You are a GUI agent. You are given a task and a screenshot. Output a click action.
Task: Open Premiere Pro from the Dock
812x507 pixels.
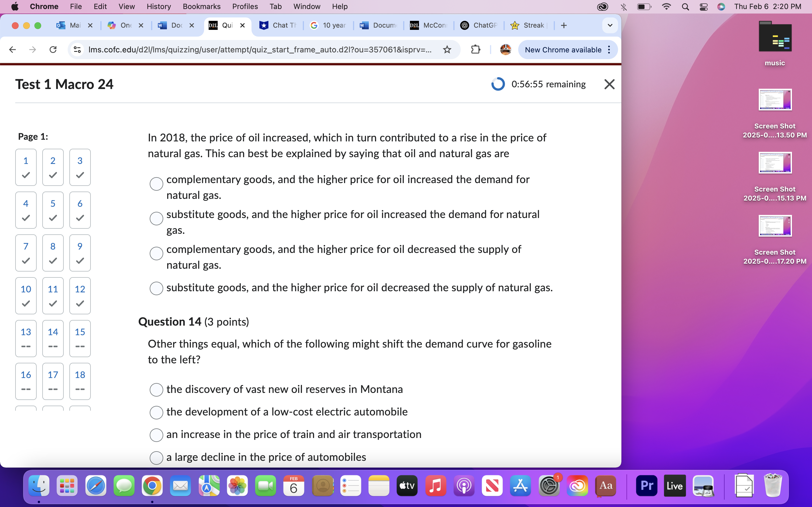coord(646,485)
